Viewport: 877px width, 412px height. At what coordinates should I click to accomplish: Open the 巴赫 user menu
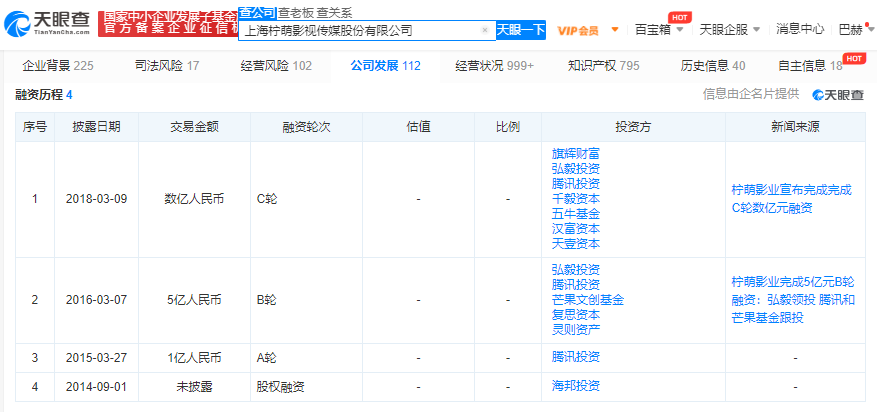[x=855, y=30]
